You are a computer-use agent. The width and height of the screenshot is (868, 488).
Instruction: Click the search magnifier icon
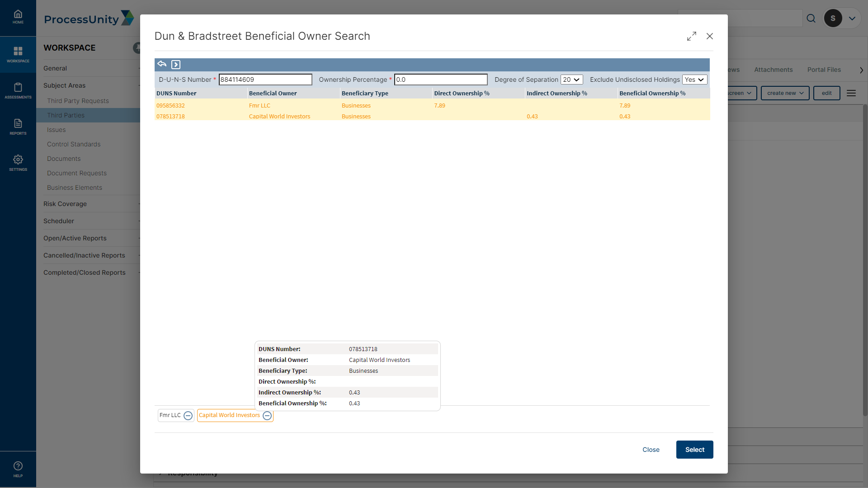pyautogui.click(x=811, y=18)
